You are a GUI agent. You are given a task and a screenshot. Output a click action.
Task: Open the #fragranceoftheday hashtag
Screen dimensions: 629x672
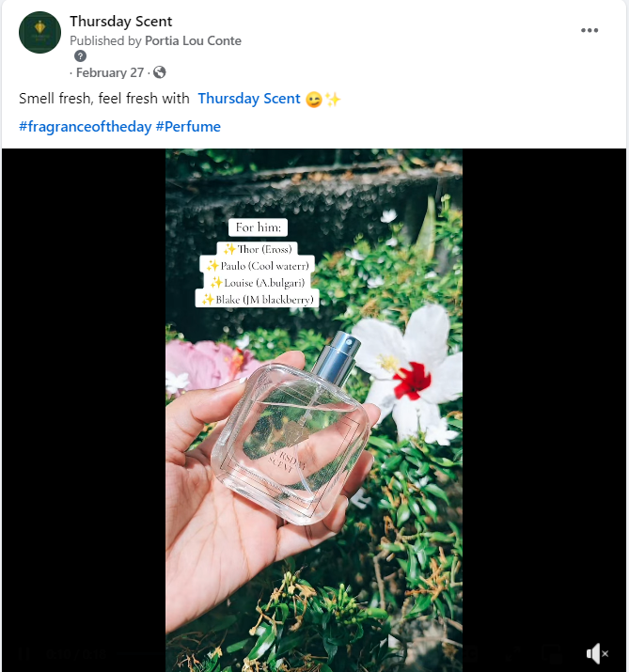point(85,127)
